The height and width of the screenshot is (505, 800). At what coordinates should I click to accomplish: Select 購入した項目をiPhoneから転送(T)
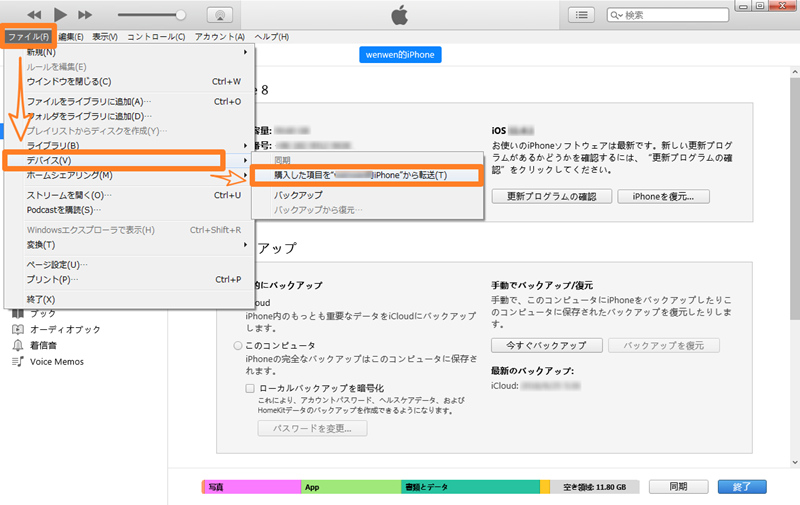pos(367,175)
